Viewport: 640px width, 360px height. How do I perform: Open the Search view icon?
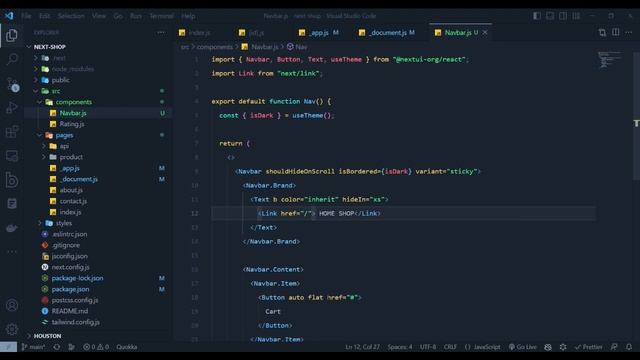(12, 60)
